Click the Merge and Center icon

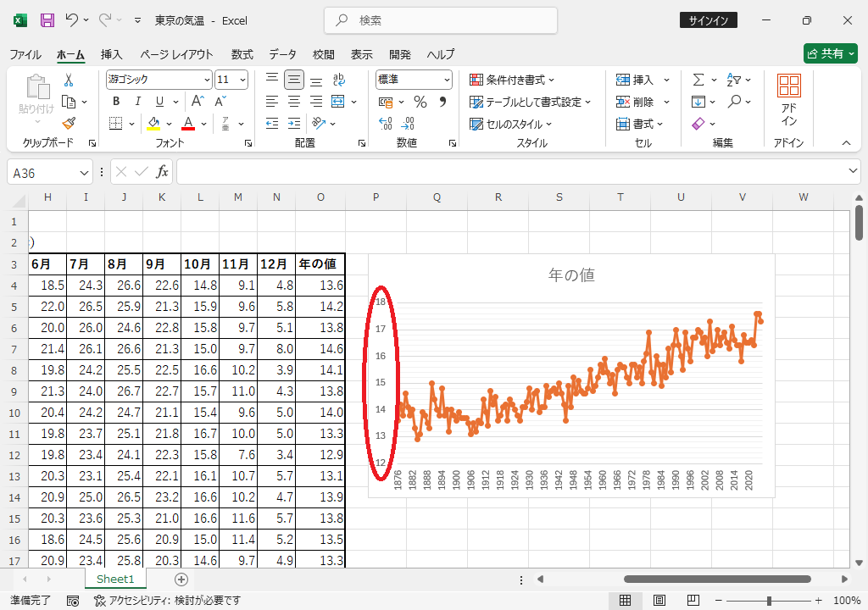click(x=337, y=102)
